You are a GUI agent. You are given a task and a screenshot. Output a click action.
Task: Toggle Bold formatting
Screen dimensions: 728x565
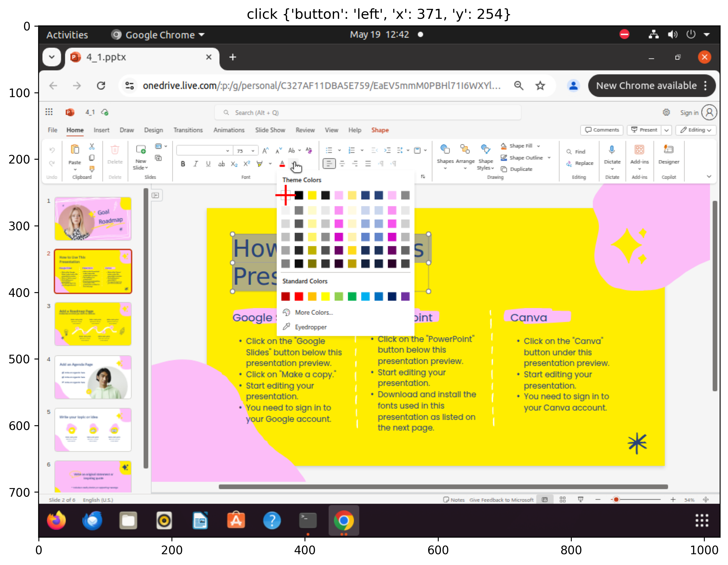[183, 164]
